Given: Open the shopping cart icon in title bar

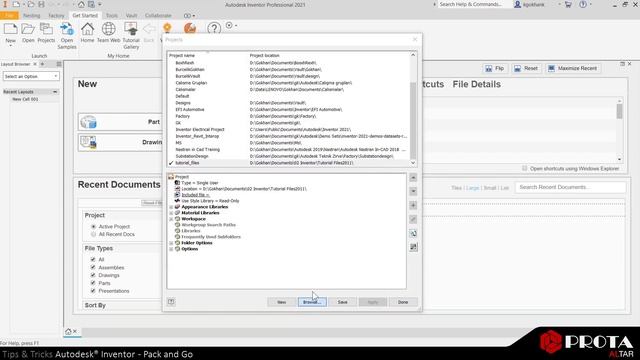Looking at the screenshot, I should (568, 4).
